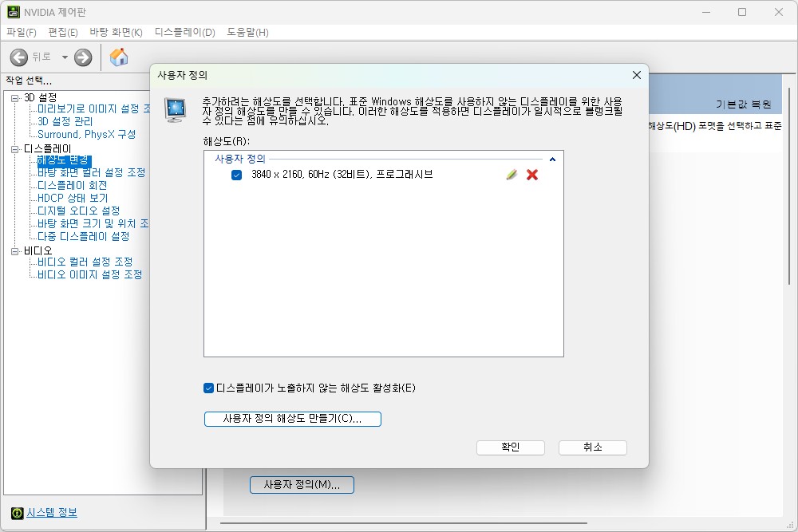Delete the 3840 x 2160 custom resolution
Screen dimensions: 798x532
click(532, 175)
